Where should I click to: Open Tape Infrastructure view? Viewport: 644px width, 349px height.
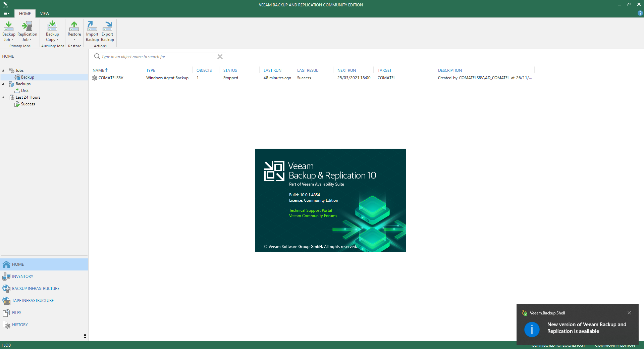pos(33,301)
